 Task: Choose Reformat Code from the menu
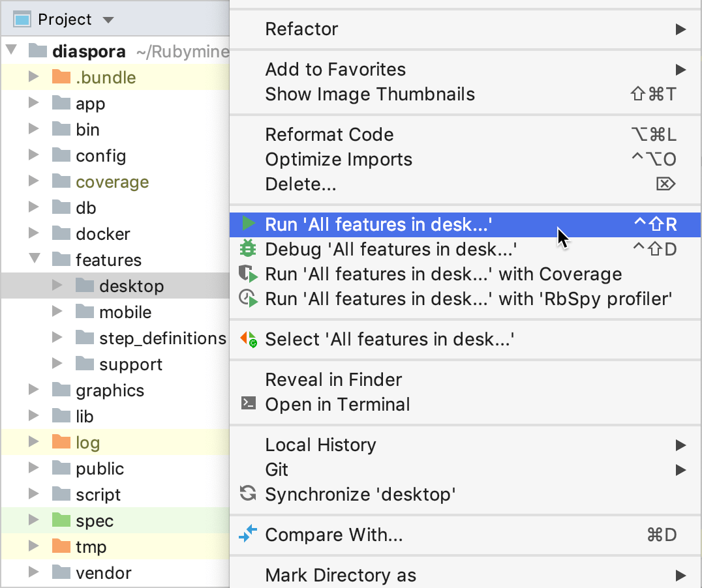(329, 134)
